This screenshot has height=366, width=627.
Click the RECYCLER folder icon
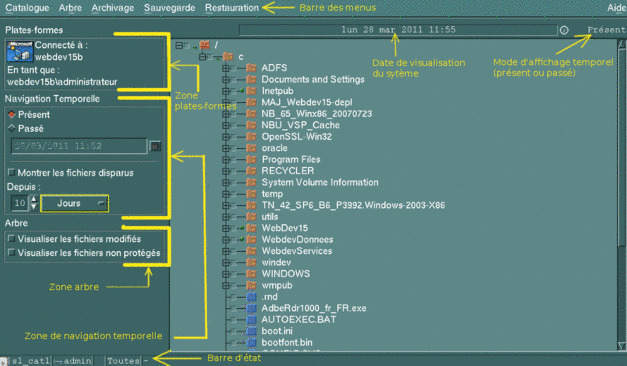(251, 171)
